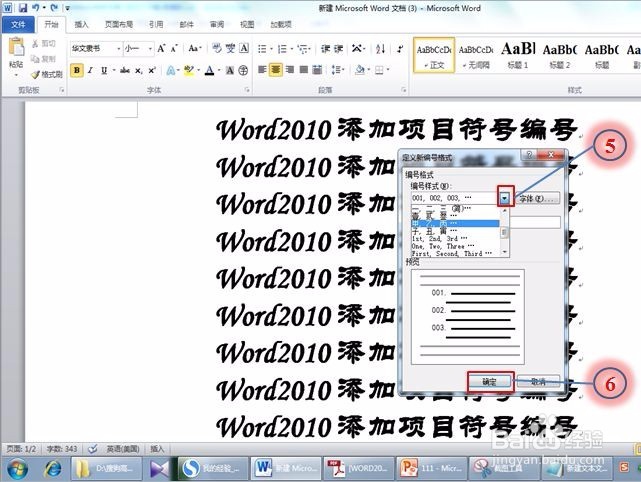Open the PowerPoint taskbar item

pos(432,469)
